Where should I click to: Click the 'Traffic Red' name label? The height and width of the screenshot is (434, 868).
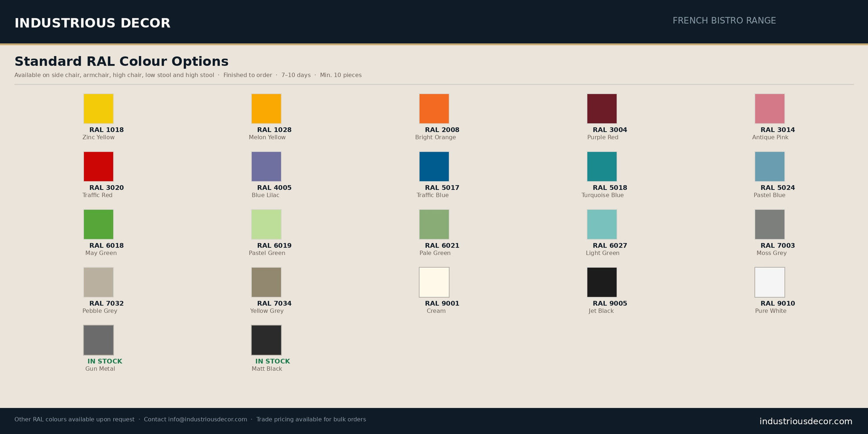click(97, 195)
